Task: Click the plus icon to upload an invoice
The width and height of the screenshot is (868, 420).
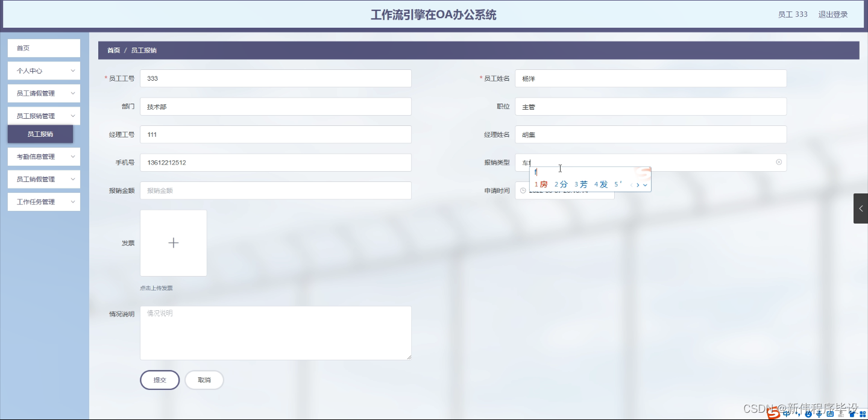Action: click(174, 242)
